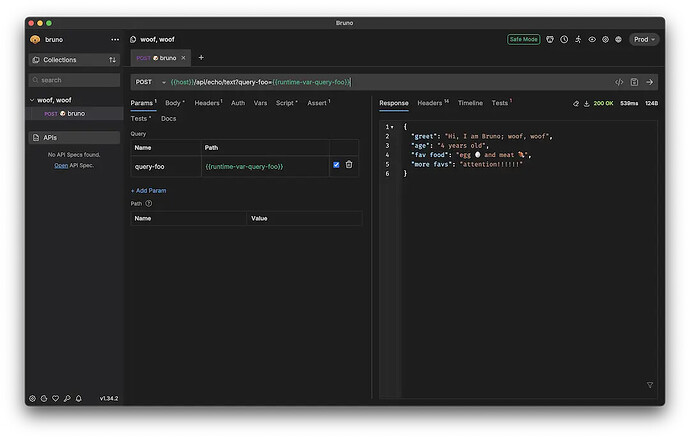Save the request with the save icon
The height and width of the screenshot is (438, 690).
pos(634,82)
